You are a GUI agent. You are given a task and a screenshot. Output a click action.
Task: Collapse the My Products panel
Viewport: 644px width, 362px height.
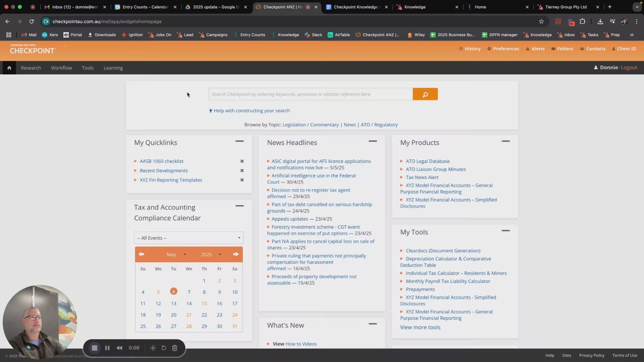pyautogui.click(x=506, y=141)
